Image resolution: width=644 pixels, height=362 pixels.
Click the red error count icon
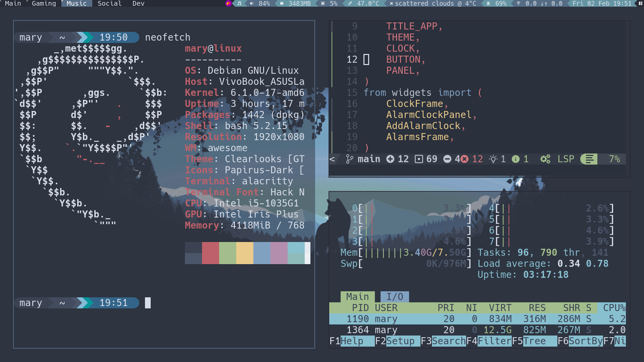tap(464, 159)
